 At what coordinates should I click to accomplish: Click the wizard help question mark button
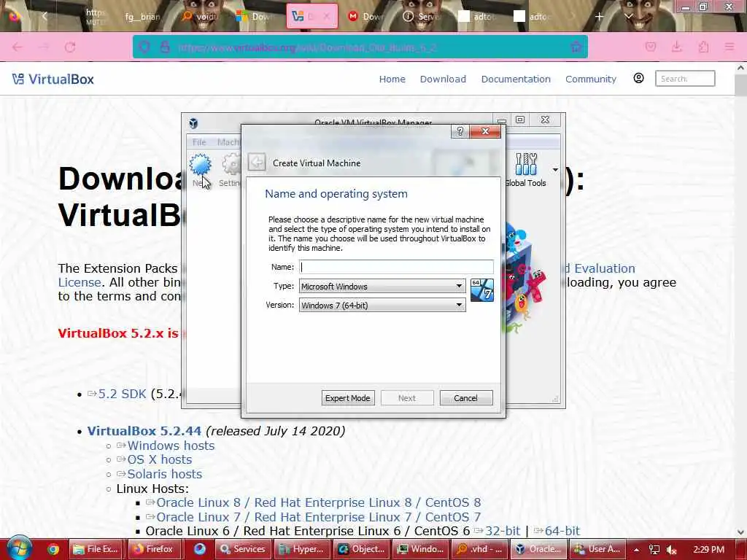click(460, 131)
